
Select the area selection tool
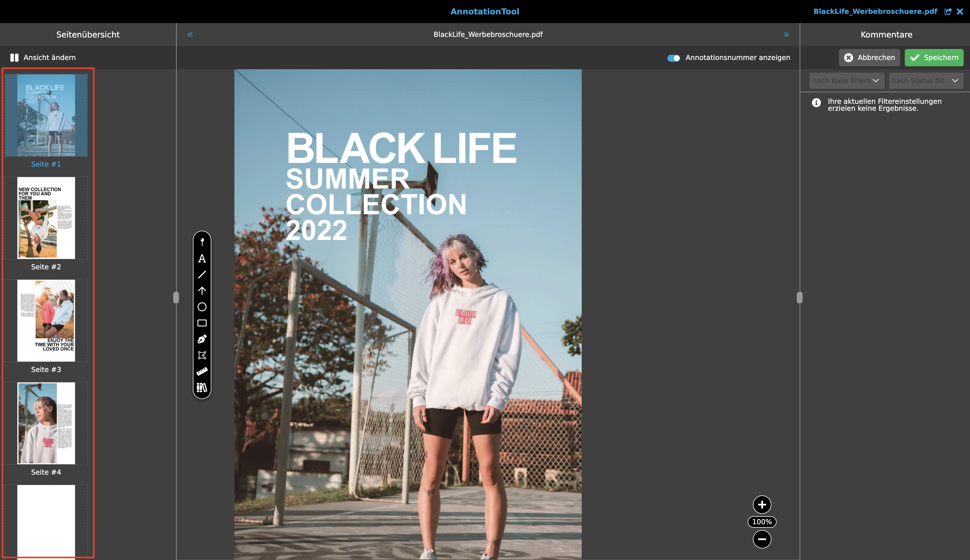pos(202,355)
